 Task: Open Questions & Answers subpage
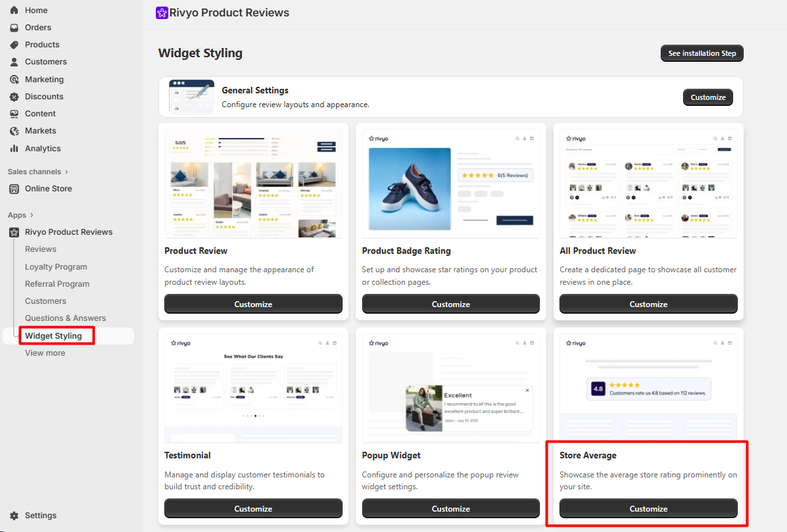pyautogui.click(x=65, y=318)
